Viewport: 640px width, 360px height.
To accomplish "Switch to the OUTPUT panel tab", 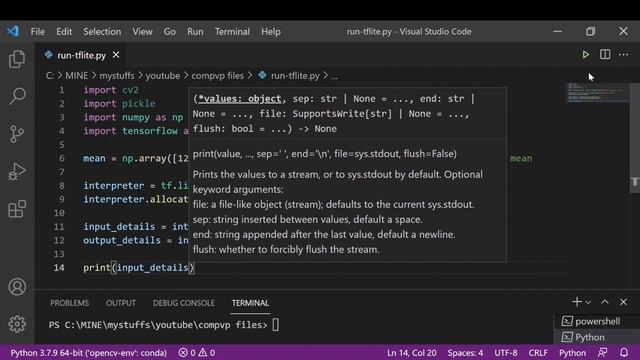I will (x=121, y=303).
